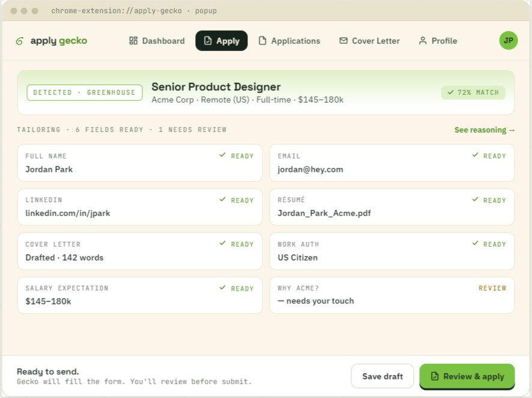Image resolution: width=532 pixels, height=398 pixels.
Task: Click the READY label on Salary Expectation card
Action: coord(242,289)
